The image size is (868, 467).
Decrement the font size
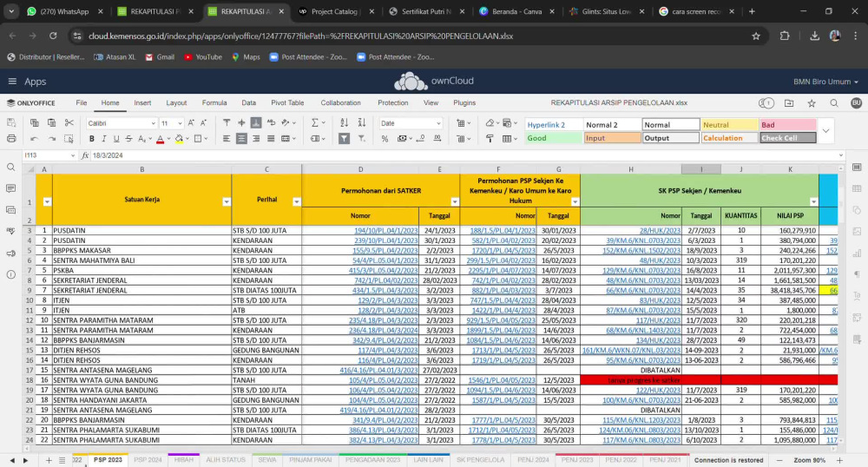tap(204, 123)
